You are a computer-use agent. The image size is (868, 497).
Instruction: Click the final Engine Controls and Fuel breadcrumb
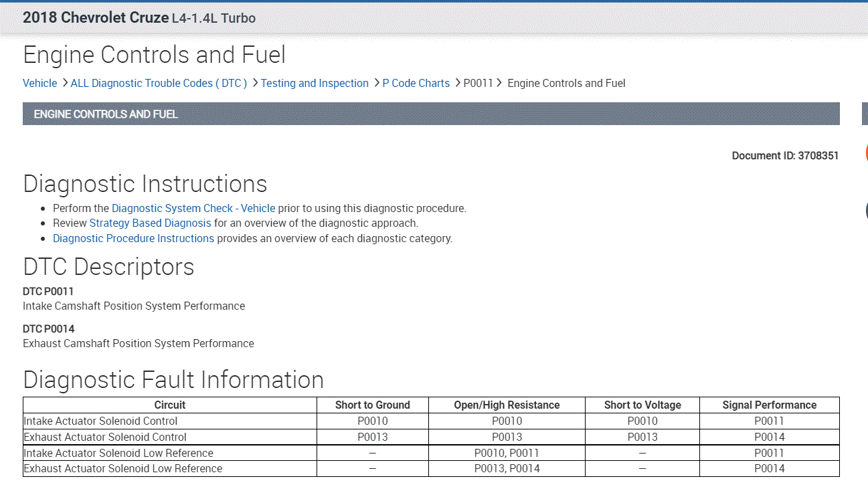[566, 83]
